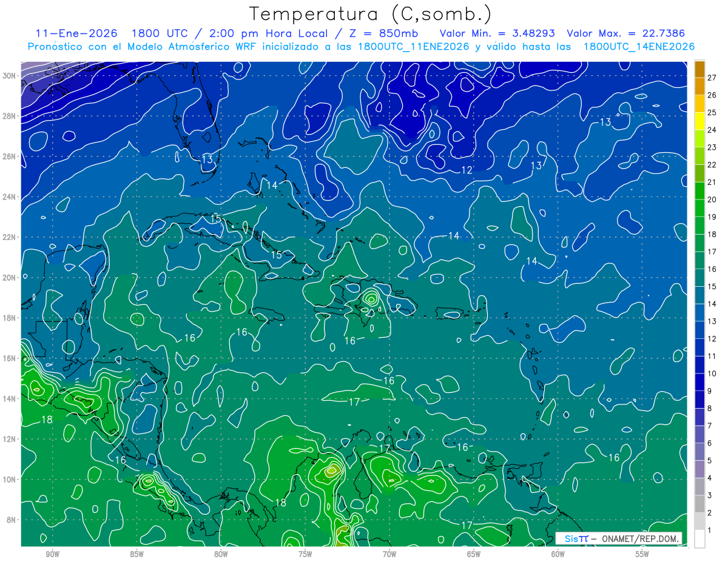Click the '18N' latitude axis label

pyautogui.click(x=9, y=318)
